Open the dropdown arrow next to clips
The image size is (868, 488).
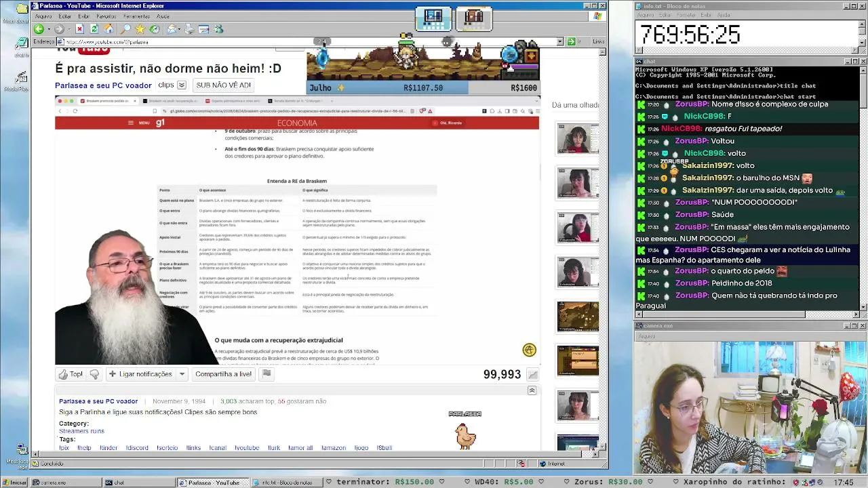181,85
